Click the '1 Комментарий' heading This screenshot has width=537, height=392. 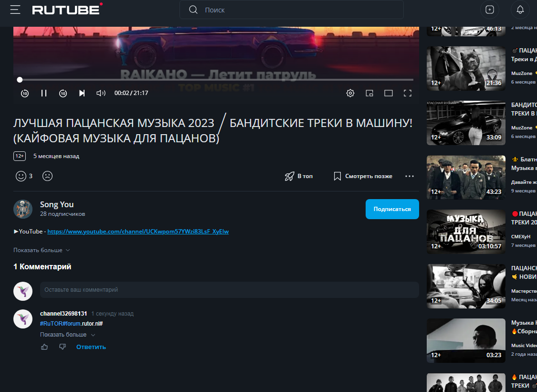(42, 266)
